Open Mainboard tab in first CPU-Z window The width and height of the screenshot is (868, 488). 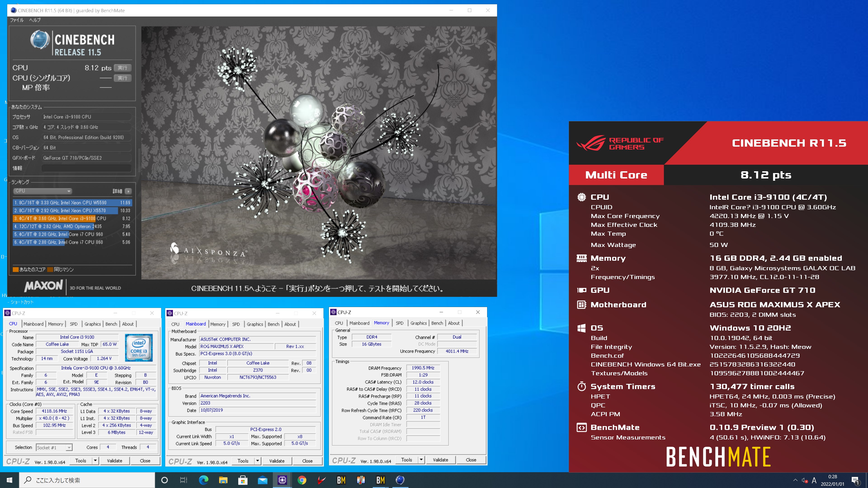33,324
